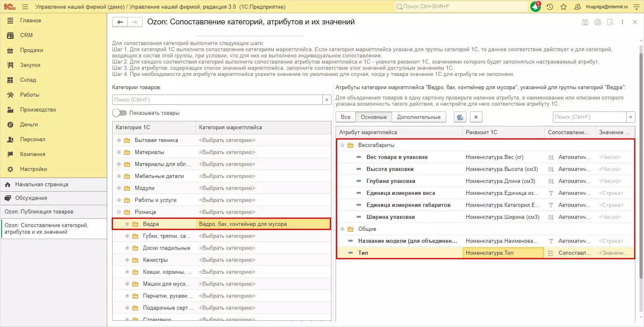The height and width of the screenshot is (327, 644).
Task: Select the Дополнительные attribute filter
Action: [x=419, y=117]
